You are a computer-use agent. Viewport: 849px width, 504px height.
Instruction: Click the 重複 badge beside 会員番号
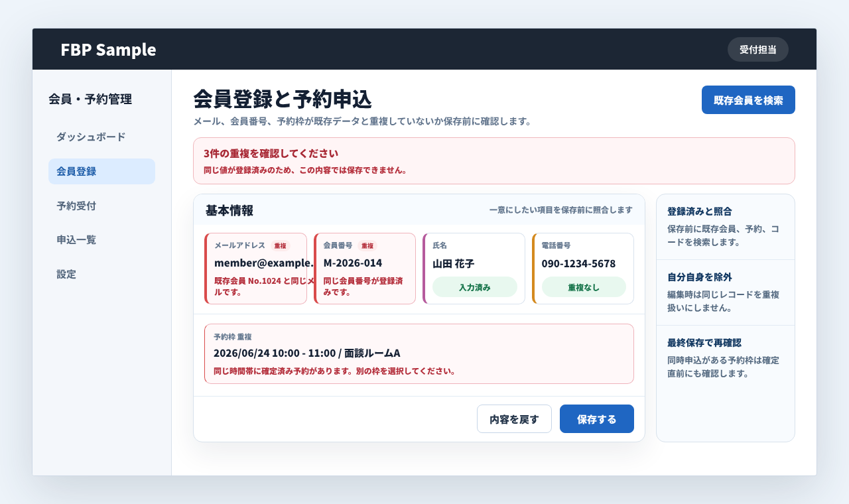367,245
